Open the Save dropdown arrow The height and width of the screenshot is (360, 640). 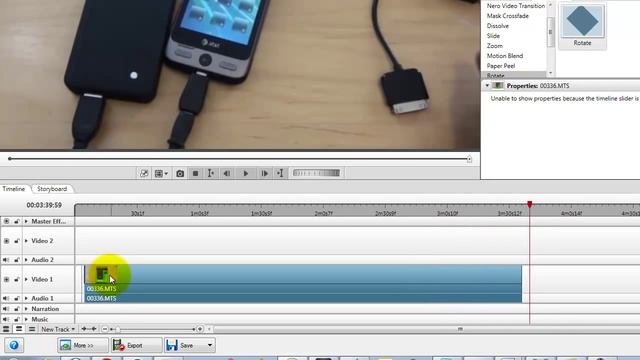click(x=210, y=345)
